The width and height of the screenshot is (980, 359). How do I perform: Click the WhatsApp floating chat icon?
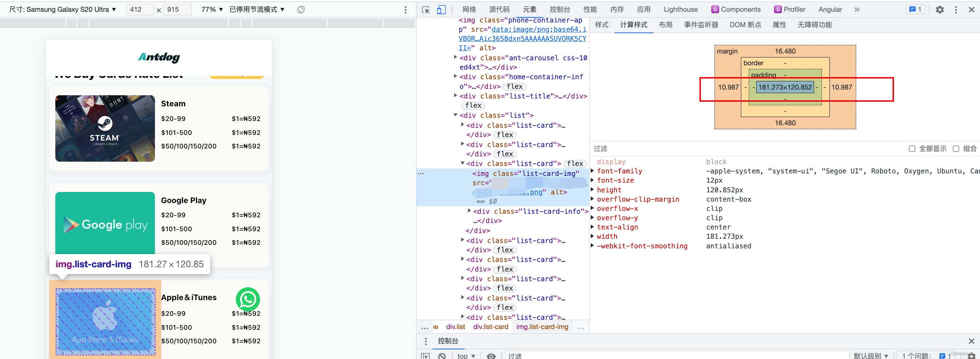[248, 299]
